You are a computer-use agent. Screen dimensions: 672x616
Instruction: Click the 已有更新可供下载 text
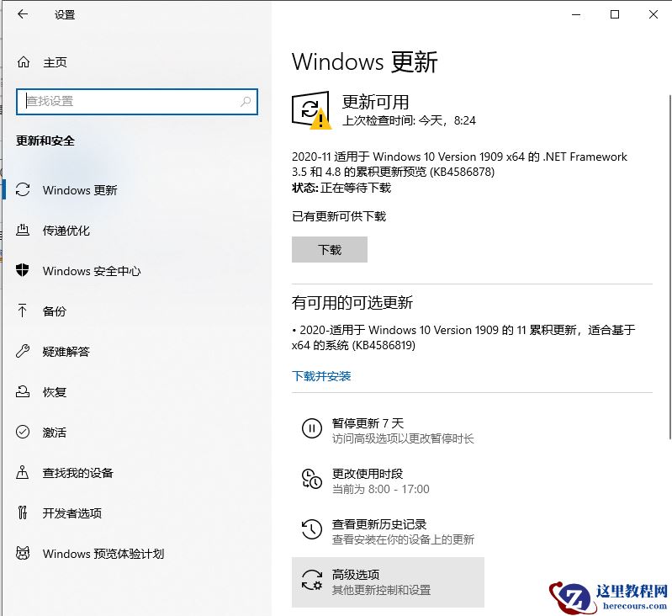click(x=339, y=216)
